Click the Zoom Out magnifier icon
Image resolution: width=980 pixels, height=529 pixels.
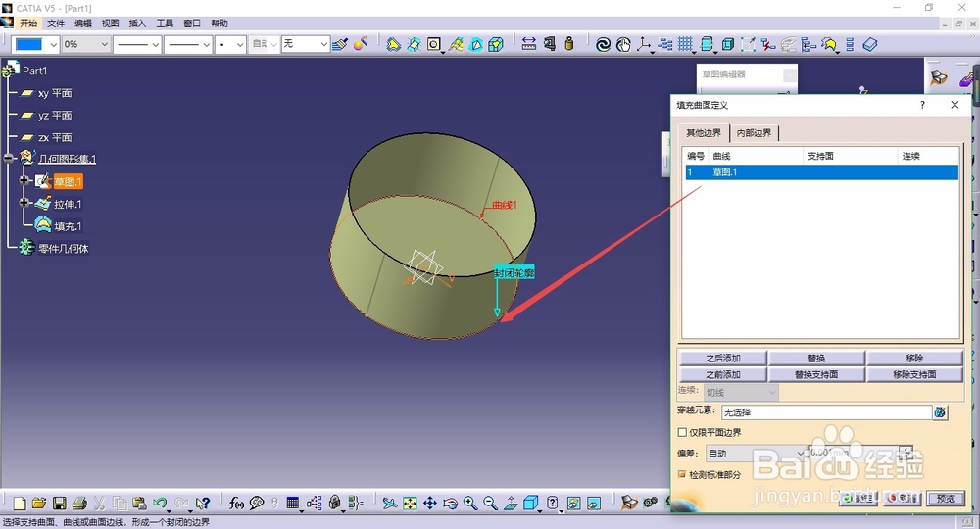[491, 503]
